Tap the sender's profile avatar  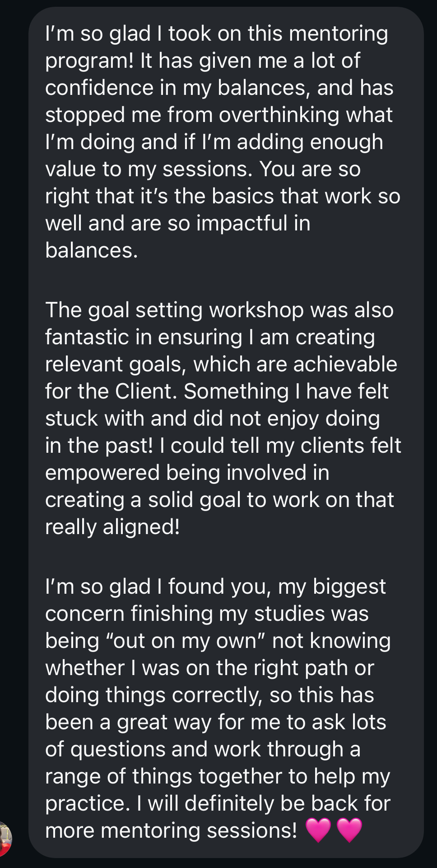[x=5, y=839]
